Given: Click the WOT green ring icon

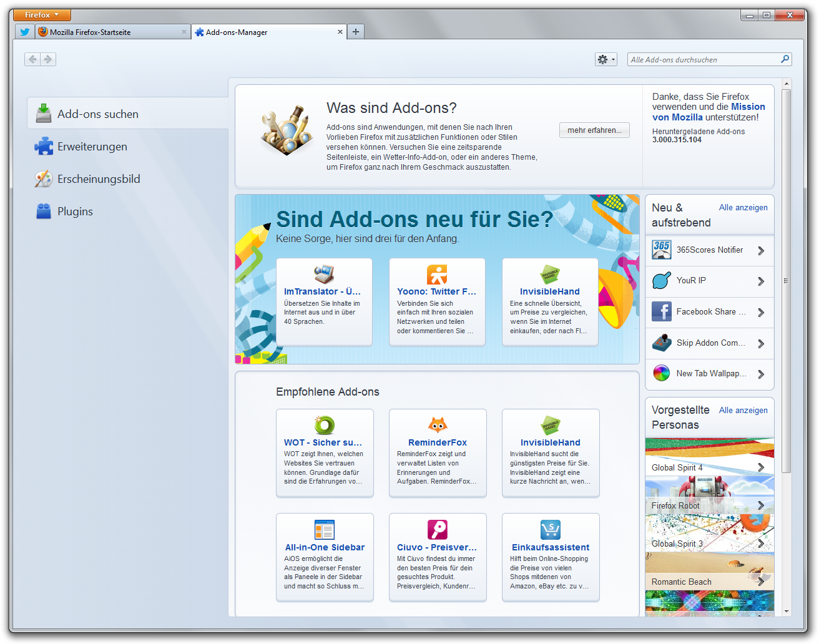Looking at the screenshot, I should coord(324,425).
